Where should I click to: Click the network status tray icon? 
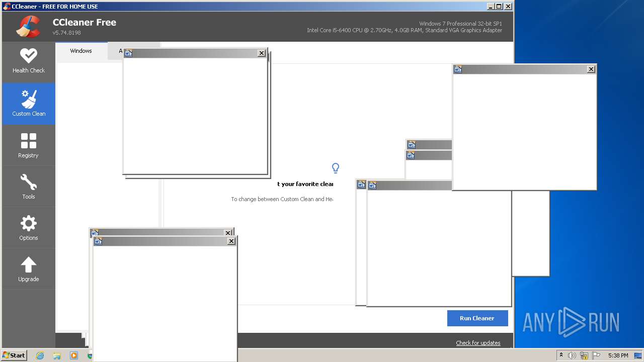tap(584, 355)
